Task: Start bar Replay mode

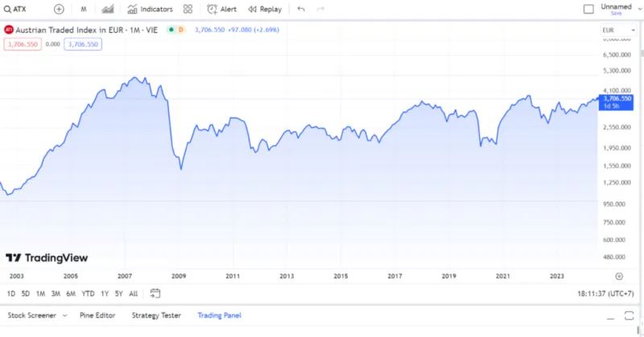Action: coord(265,9)
